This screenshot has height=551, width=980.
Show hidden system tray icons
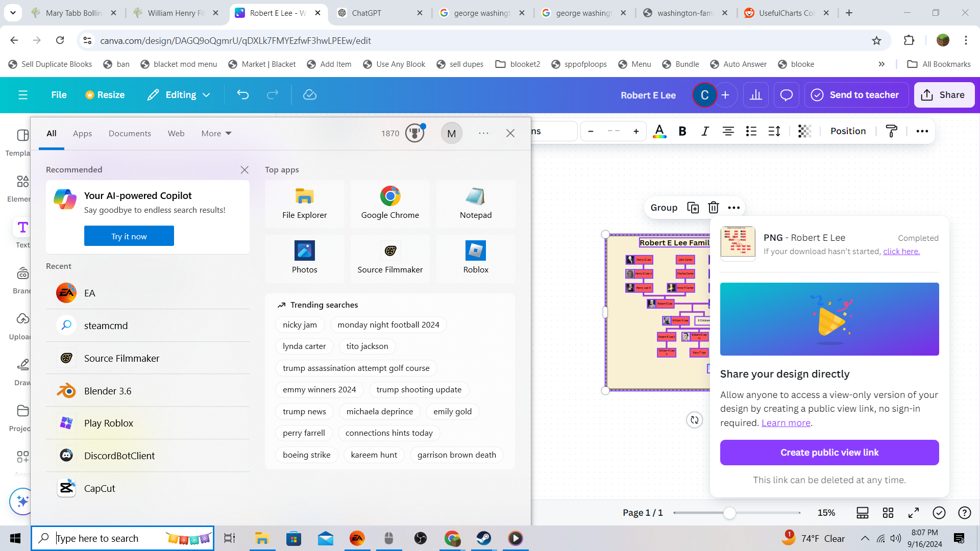[865, 538]
